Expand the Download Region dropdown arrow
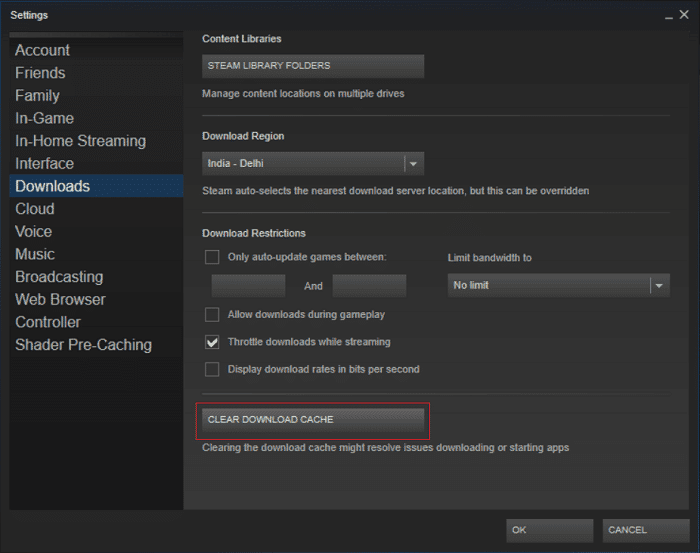This screenshot has height=553, width=700. tap(414, 163)
